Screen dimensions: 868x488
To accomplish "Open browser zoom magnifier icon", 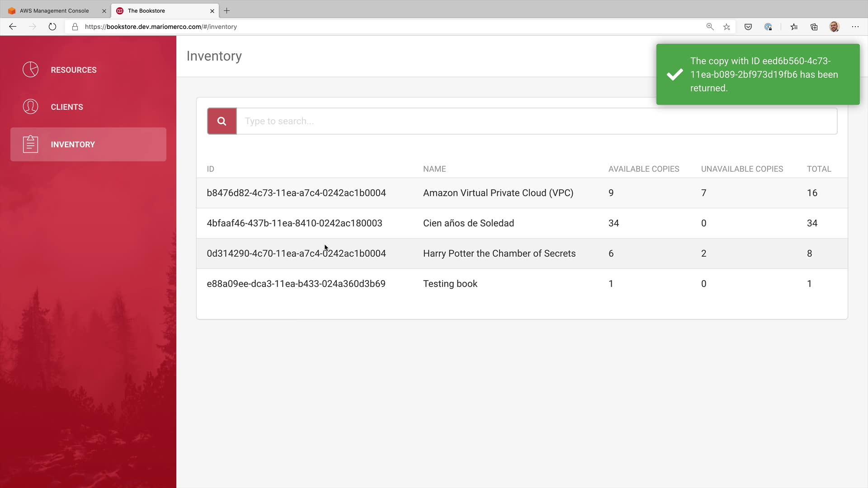I will pyautogui.click(x=710, y=27).
